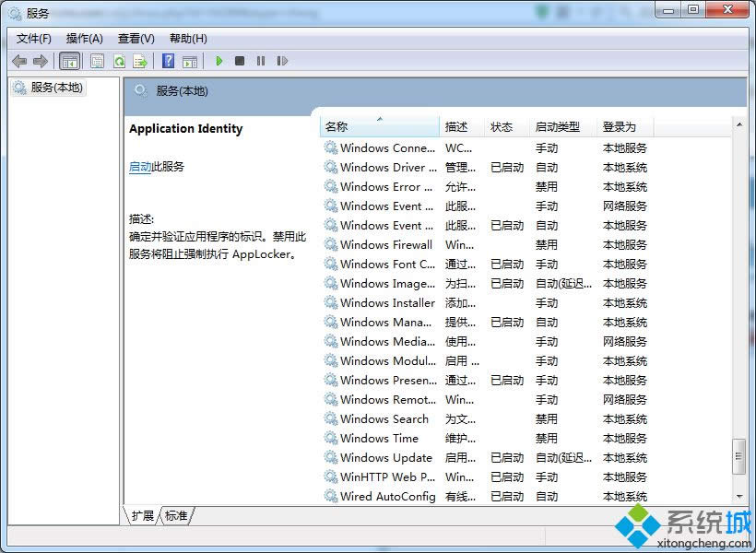The height and width of the screenshot is (553, 756).
Task: Sort list by 启动类型 column header
Action: [558, 127]
